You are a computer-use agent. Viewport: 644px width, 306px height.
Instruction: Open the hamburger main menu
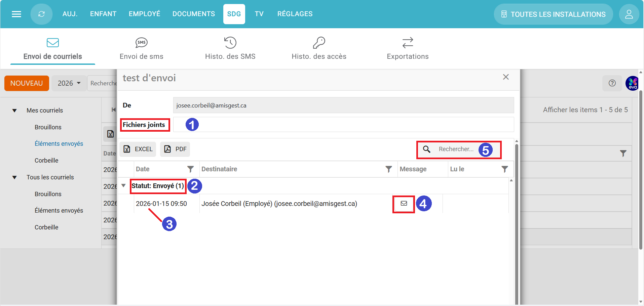tap(16, 14)
